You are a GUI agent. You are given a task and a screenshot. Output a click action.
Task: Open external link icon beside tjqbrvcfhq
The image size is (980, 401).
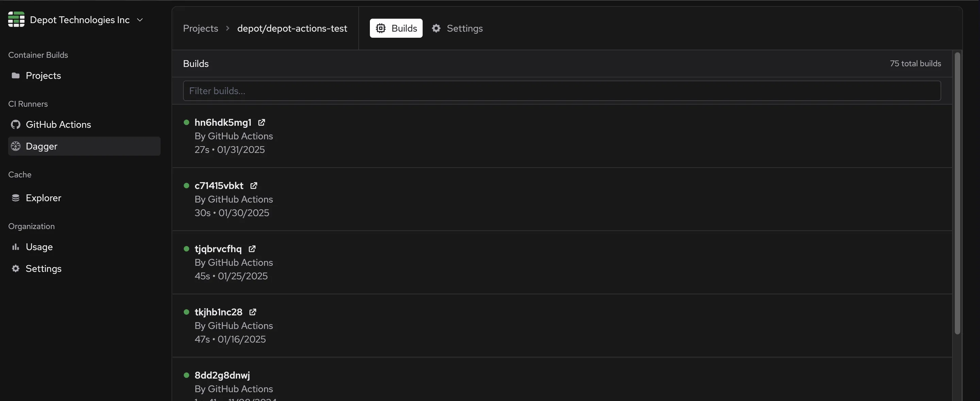252,248
